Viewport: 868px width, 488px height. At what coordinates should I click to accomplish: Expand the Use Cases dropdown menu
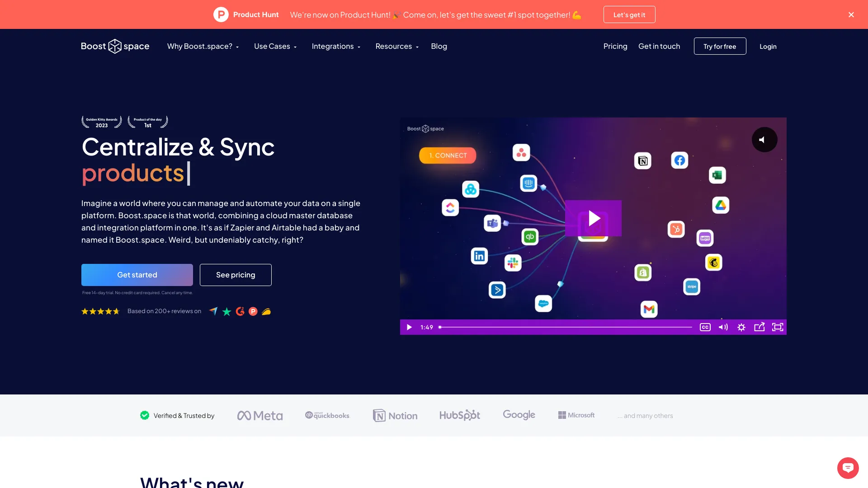tap(275, 46)
